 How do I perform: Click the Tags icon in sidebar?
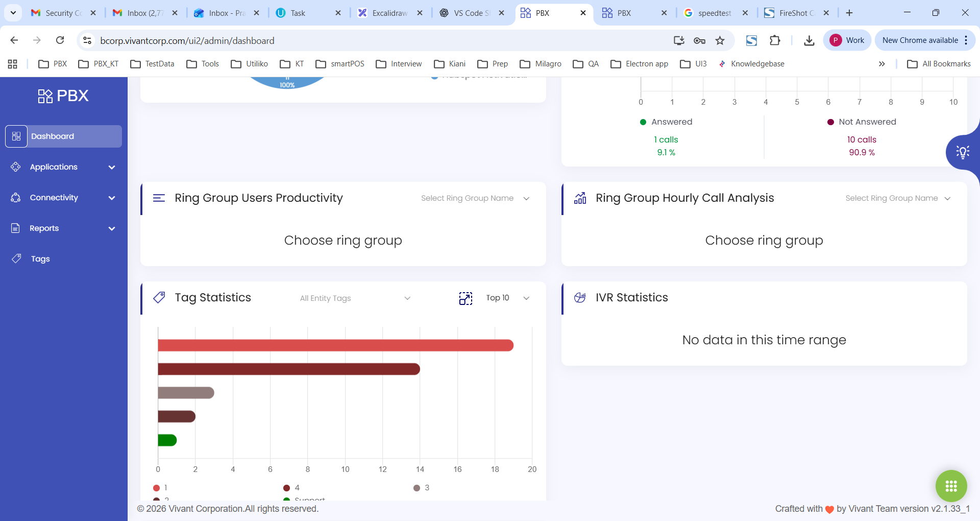pyautogui.click(x=16, y=259)
